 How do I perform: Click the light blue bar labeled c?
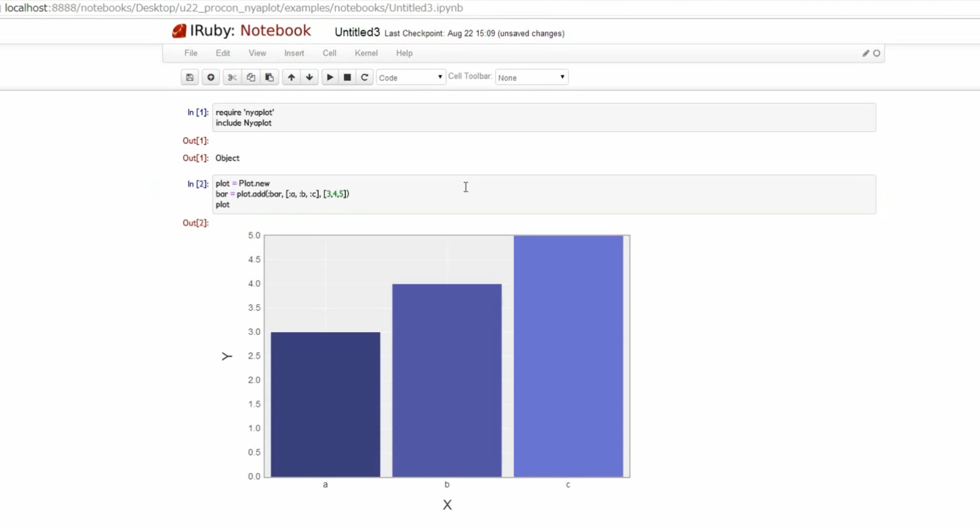(568, 356)
